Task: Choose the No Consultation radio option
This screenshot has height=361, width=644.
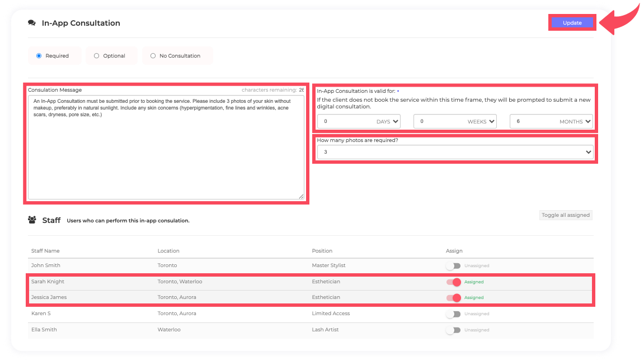Action: [153, 56]
